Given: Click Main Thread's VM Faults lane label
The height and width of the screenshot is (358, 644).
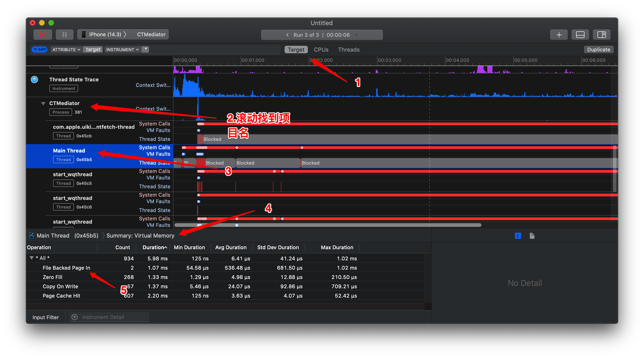Looking at the screenshot, I should pyautogui.click(x=158, y=154).
